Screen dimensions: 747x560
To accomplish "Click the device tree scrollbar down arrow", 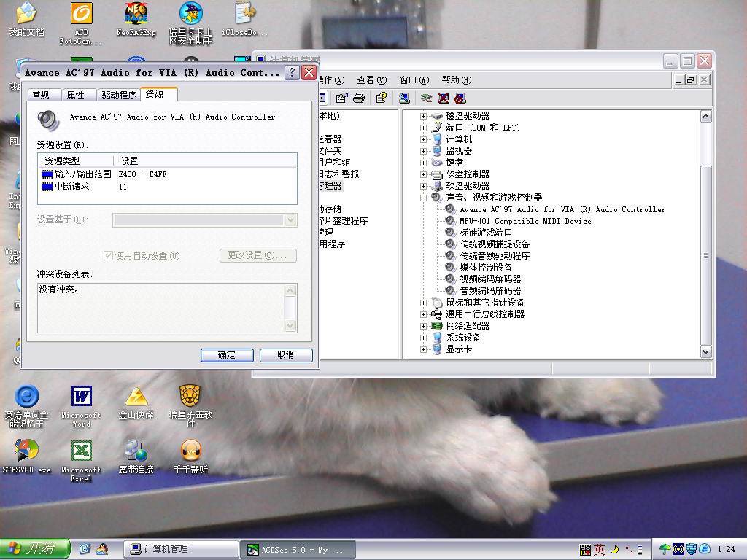I will point(706,352).
